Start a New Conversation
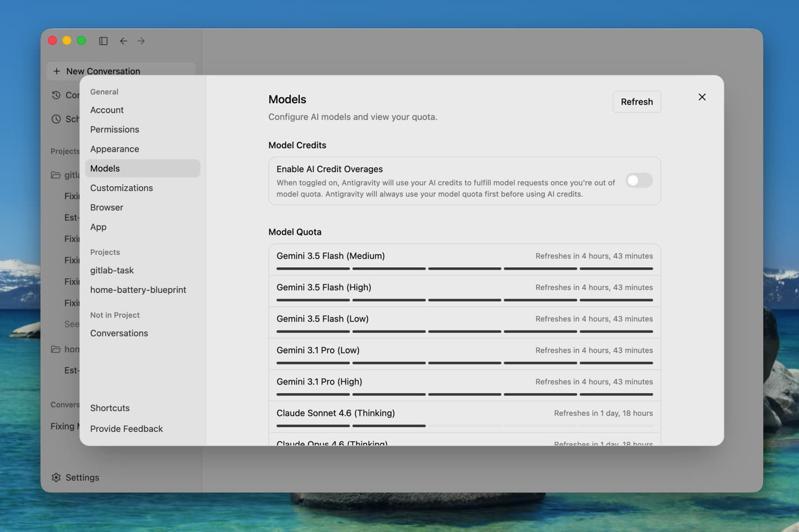Image resolution: width=799 pixels, height=532 pixels. pyautogui.click(x=121, y=71)
